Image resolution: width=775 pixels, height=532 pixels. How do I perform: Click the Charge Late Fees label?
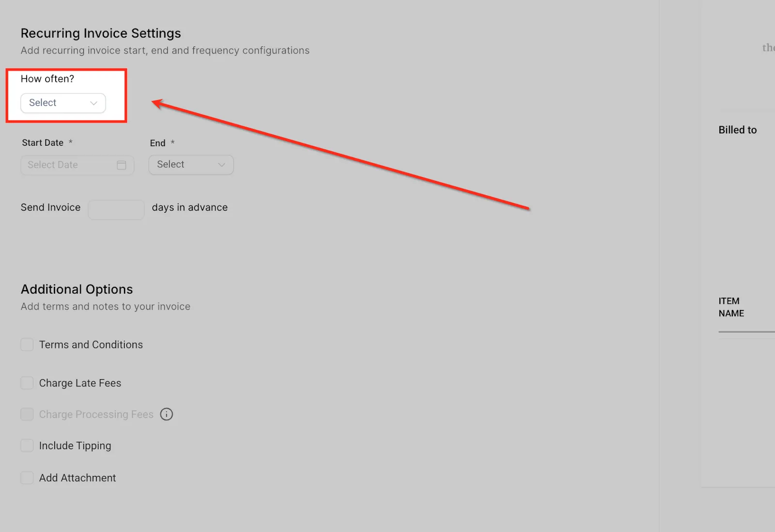pos(80,383)
